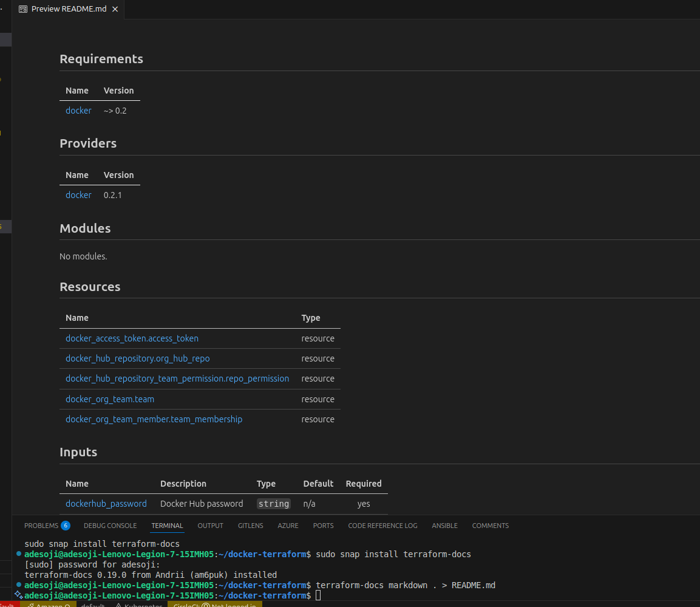Click the '0.2.1' provider version cell
700x607 pixels.
coord(112,195)
